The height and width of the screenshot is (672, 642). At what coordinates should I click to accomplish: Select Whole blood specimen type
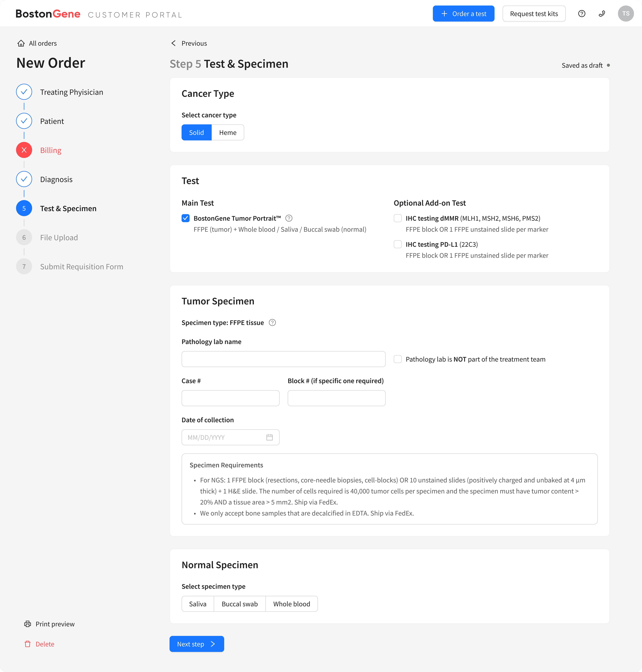292,604
